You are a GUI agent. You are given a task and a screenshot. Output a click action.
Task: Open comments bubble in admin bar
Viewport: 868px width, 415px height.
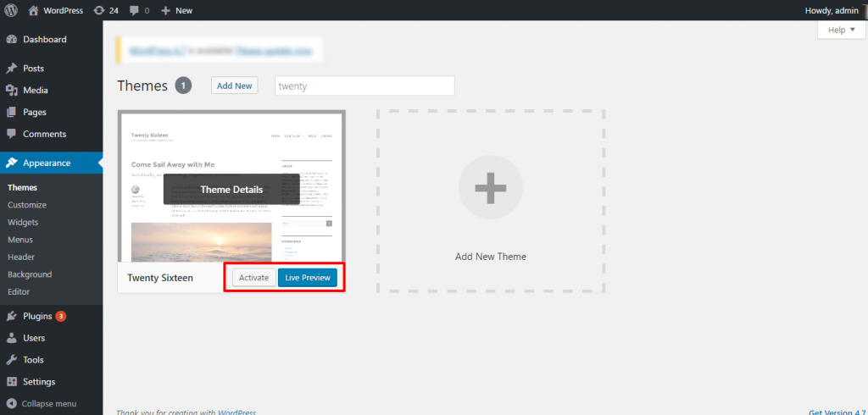pos(133,10)
